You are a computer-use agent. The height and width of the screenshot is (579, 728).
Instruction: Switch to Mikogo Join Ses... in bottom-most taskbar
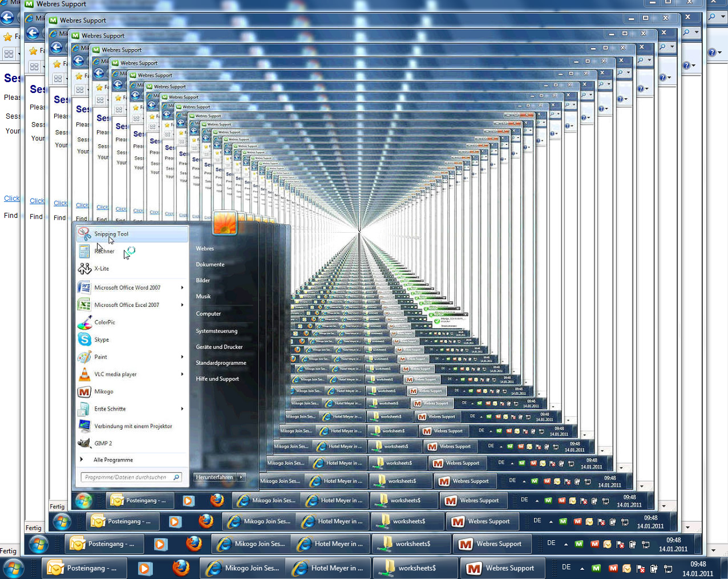click(244, 568)
